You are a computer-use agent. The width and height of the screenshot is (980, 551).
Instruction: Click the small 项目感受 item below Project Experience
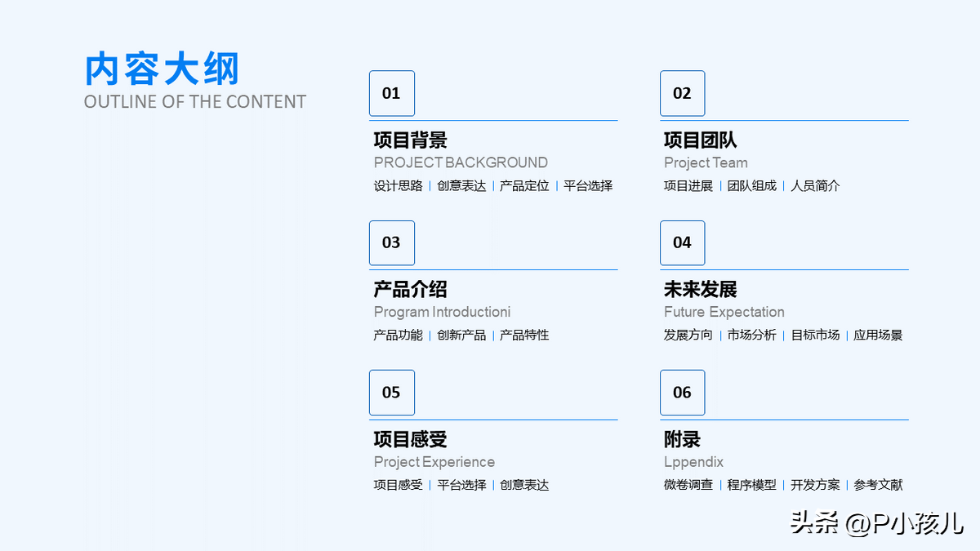pos(399,485)
